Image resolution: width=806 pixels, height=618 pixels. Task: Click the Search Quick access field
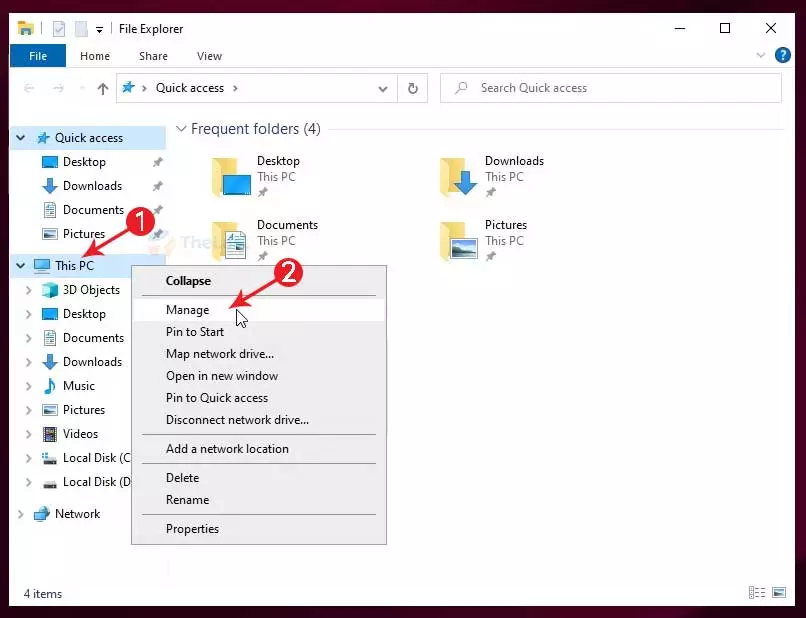click(x=611, y=88)
